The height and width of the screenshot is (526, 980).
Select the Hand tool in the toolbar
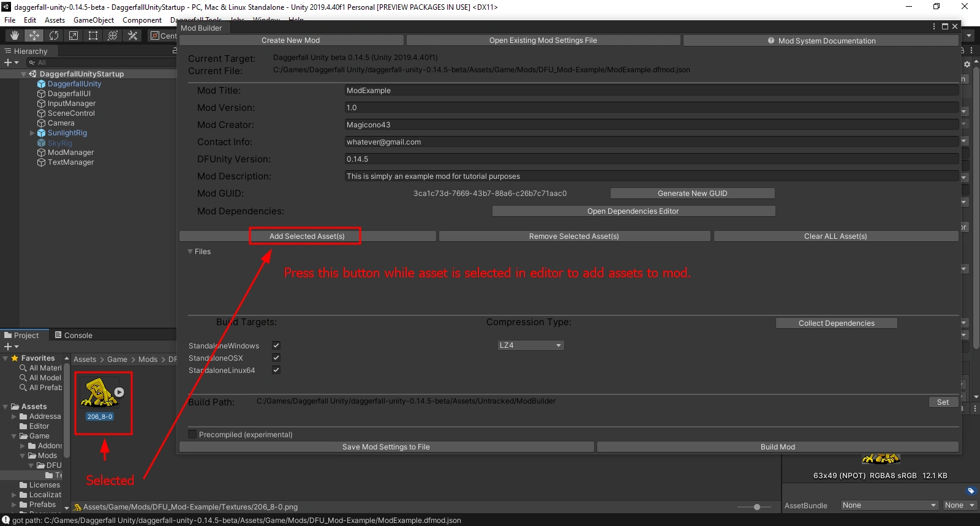coord(15,36)
